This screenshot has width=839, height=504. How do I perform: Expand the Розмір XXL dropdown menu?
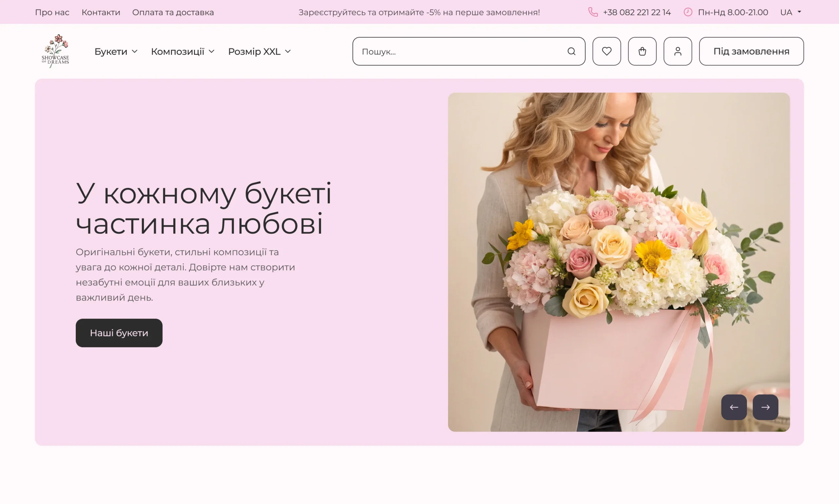pos(260,51)
